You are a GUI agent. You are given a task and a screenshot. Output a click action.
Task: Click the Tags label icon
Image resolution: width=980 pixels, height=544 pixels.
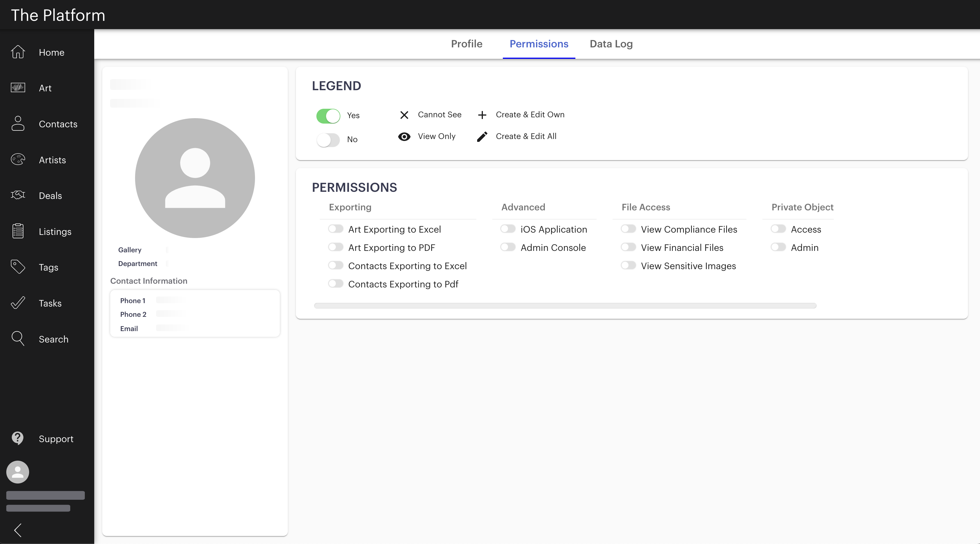tap(18, 267)
